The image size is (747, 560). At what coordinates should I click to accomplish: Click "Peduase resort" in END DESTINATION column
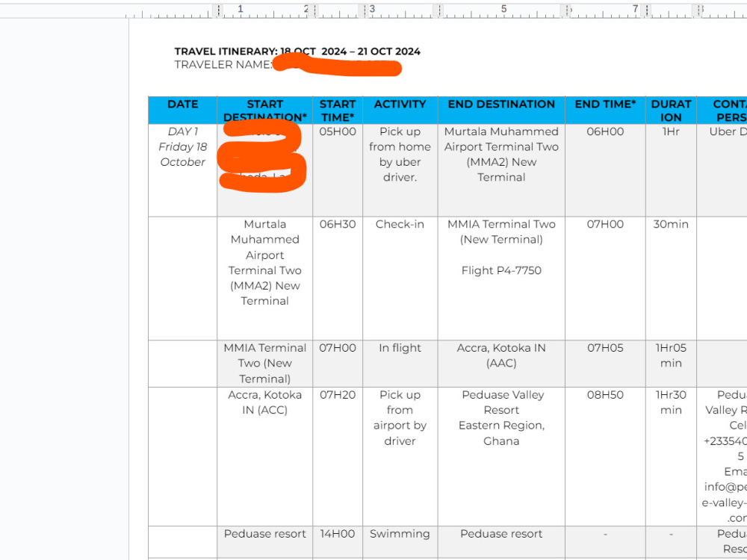pos(501,534)
